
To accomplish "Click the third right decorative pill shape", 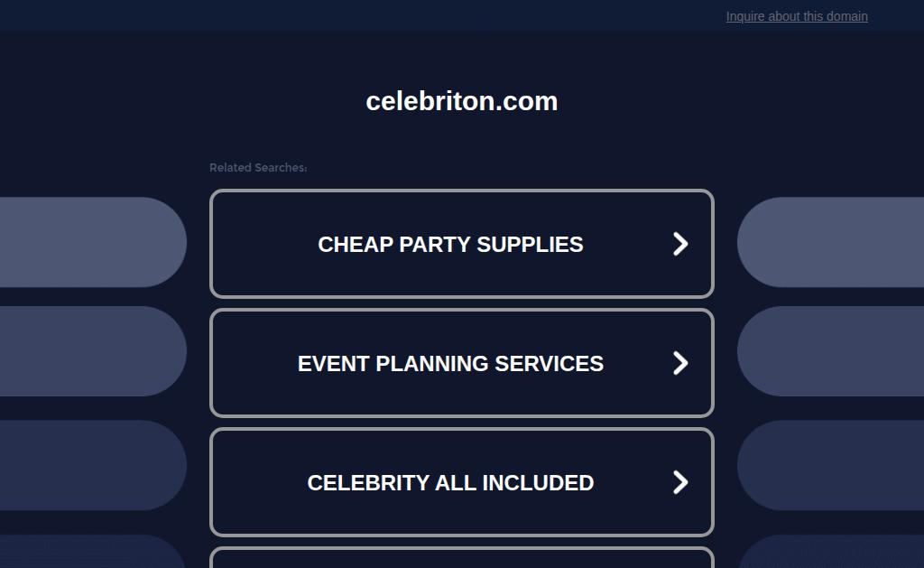I will click(832, 465).
